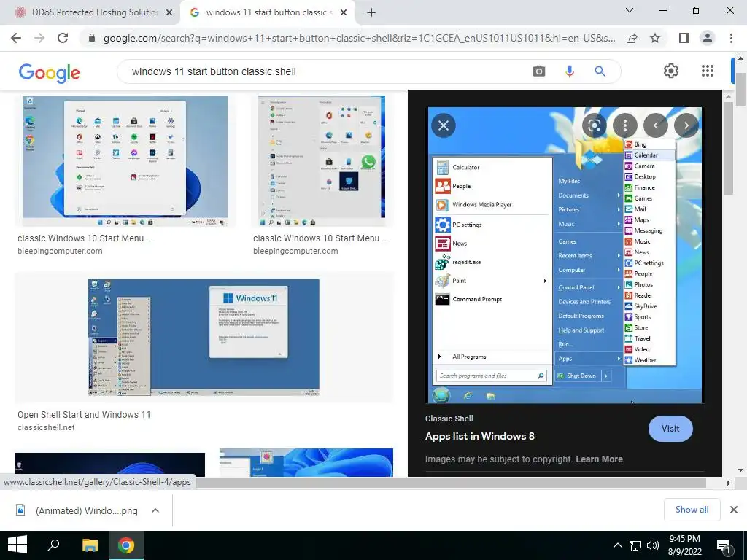Open the preview image more-options menu
Image resolution: width=747 pixels, height=560 pixels.
coord(625,125)
